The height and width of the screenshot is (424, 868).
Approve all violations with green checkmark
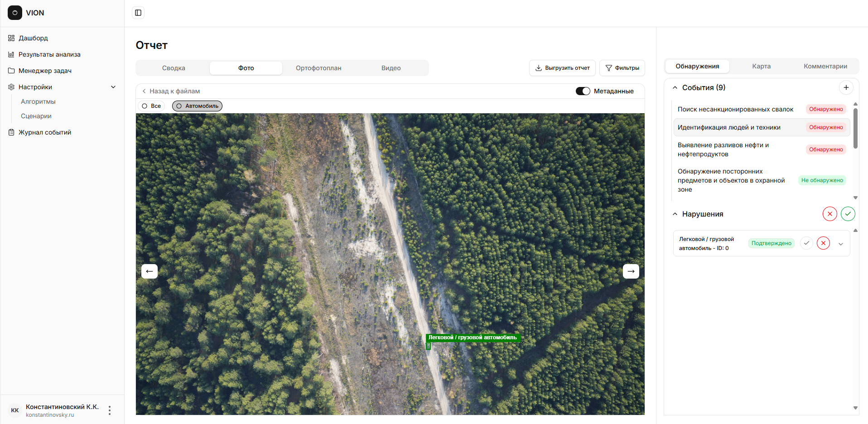pyautogui.click(x=848, y=214)
